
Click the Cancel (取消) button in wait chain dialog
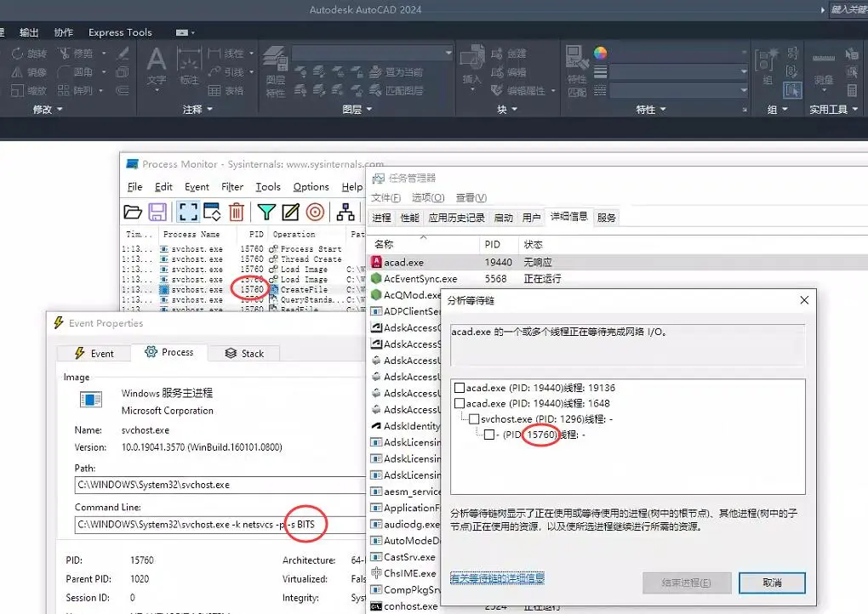click(772, 583)
